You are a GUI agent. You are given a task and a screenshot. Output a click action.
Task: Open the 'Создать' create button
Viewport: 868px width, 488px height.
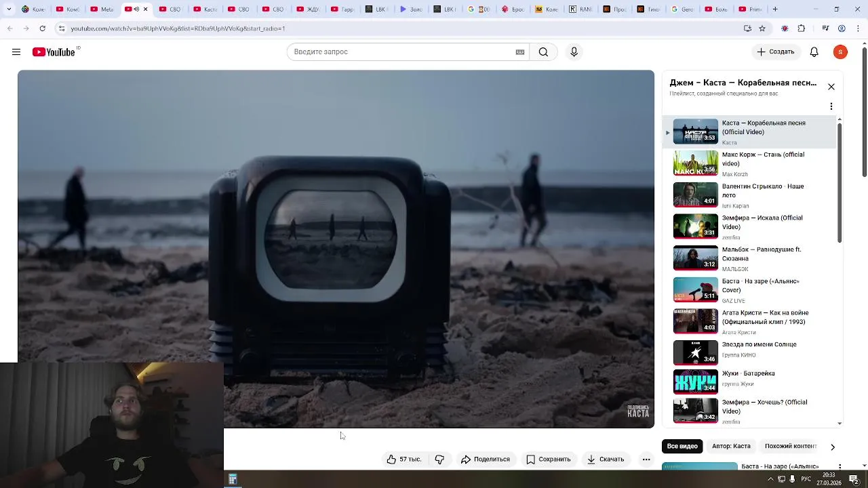pos(775,52)
